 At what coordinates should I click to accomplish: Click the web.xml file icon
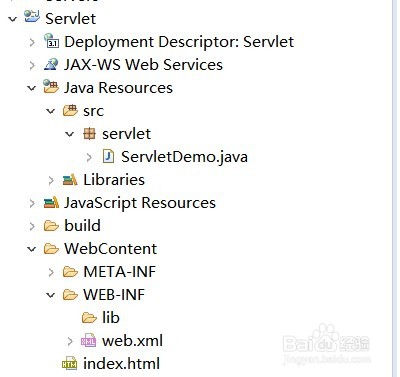88,340
